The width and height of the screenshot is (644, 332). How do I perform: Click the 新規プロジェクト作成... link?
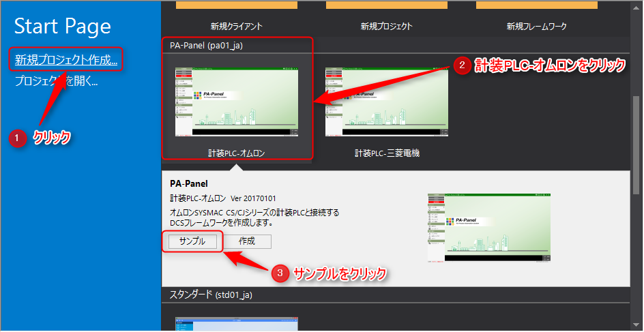[x=66, y=61]
